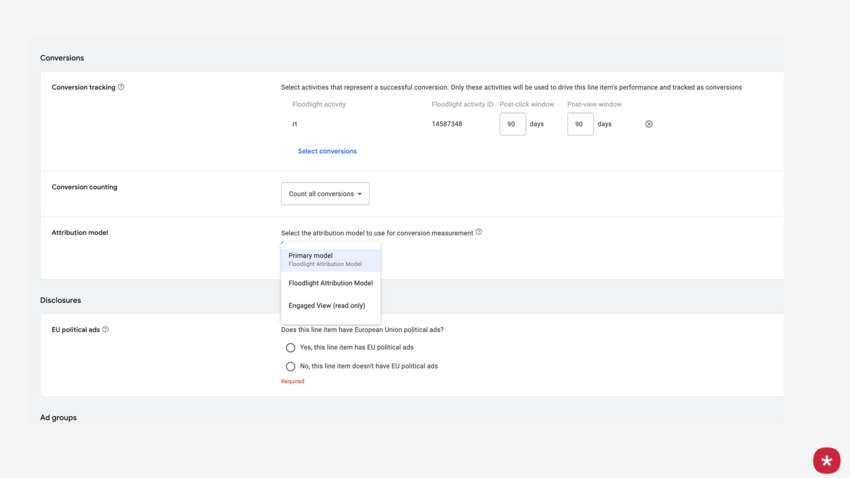This screenshot has width=850, height=478.
Task: Focus the Post-view window days field
Action: [580, 124]
